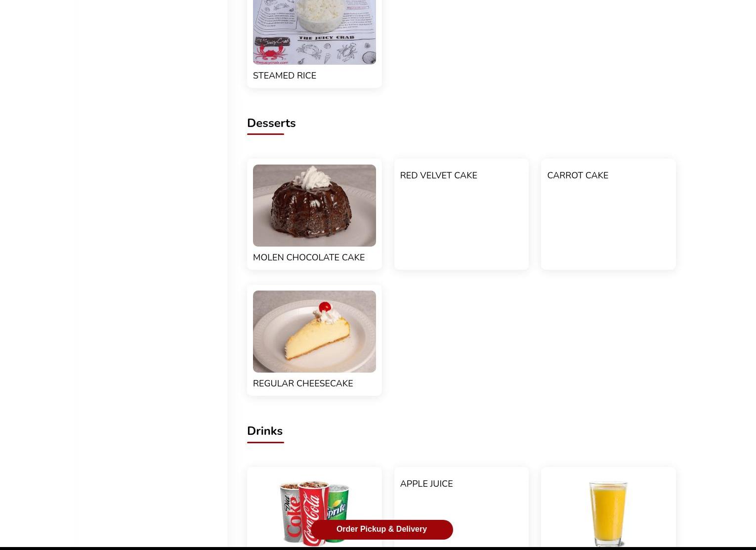This screenshot has height=550, width=756.
Task: Select MOLEN CHOCOLATE CAKE item title
Action: click(x=309, y=257)
